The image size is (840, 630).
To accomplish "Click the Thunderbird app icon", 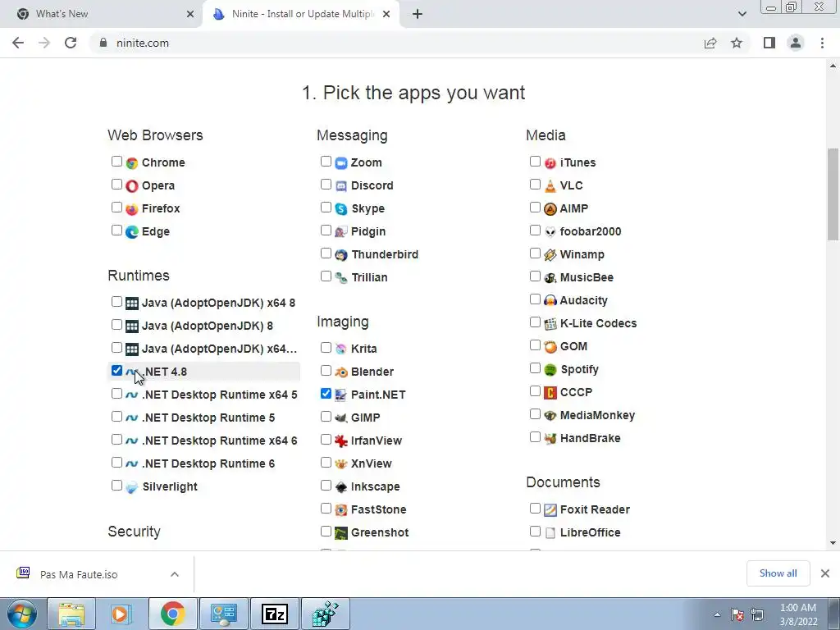I will [341, 255].
